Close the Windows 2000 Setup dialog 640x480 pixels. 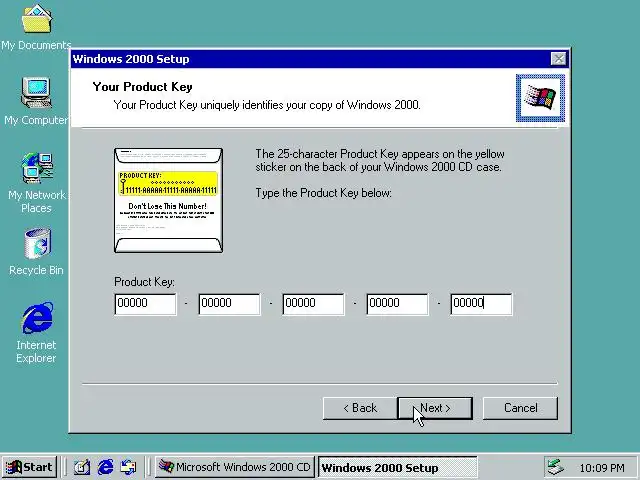pos(558,59)
